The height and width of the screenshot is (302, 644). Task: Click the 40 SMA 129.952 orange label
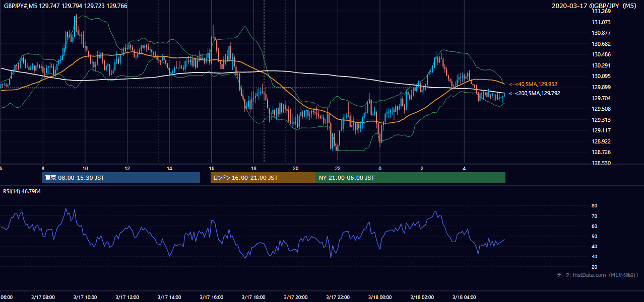pyautogui.click(x=533, y=84)
